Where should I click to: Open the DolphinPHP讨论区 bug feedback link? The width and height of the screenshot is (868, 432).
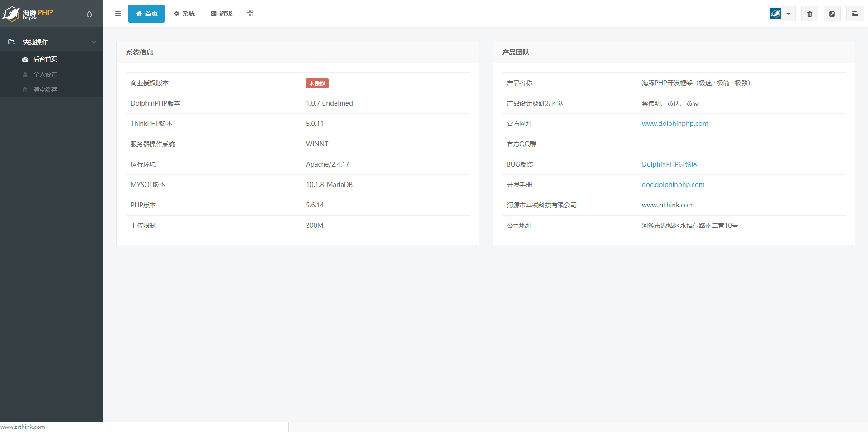(x=669, y=164)
